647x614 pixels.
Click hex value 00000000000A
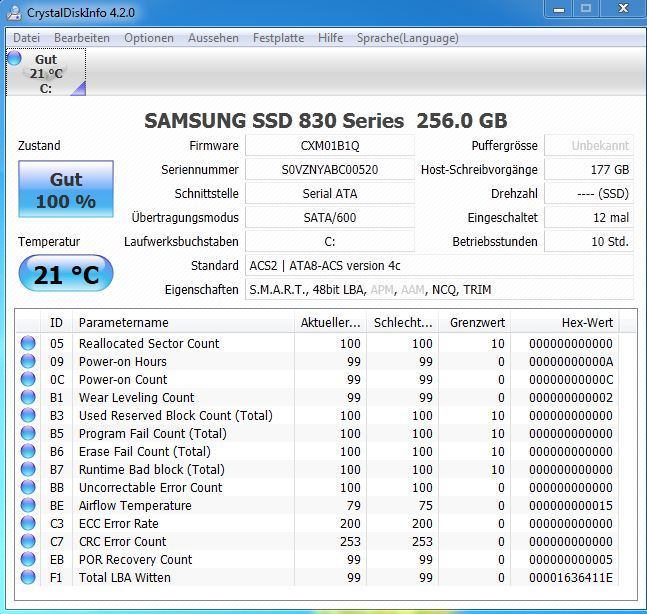tap(571, 361)
